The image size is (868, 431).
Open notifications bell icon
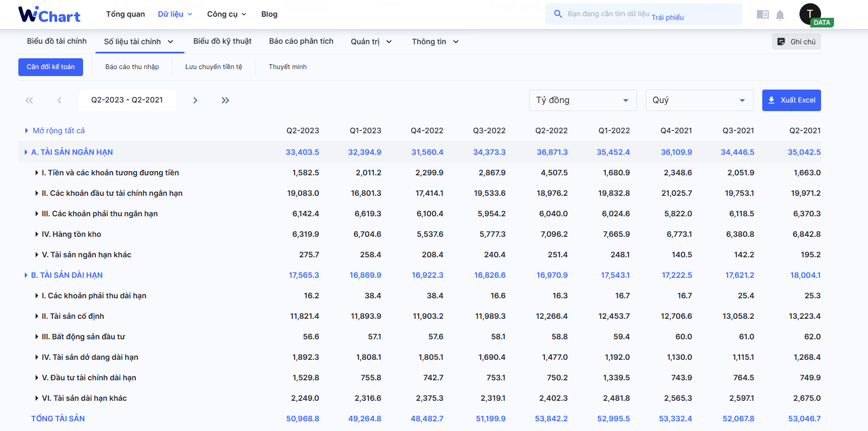click(780, 15)
